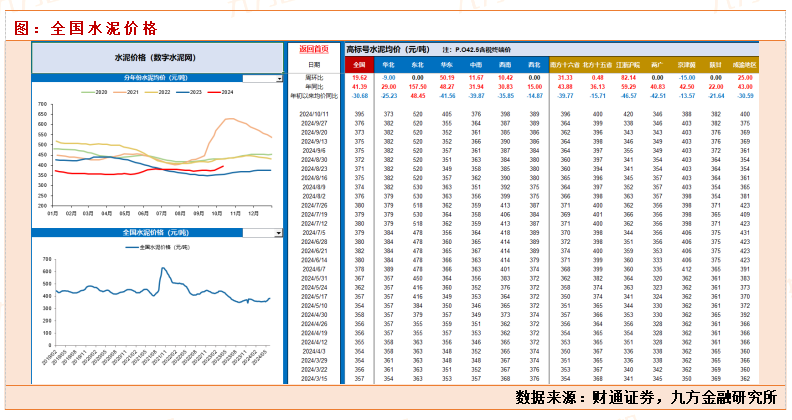Click the 数据来源 财通证券 source line
Viewport: 792px width, 420px height.
point(647,398)
